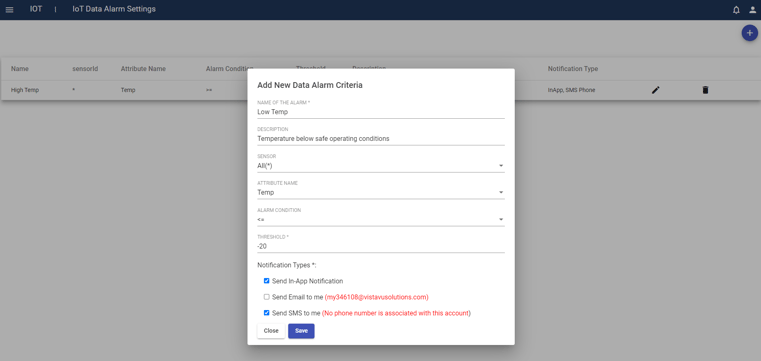Click the InApp, SMS Phone cell

(x=571, y=90)
